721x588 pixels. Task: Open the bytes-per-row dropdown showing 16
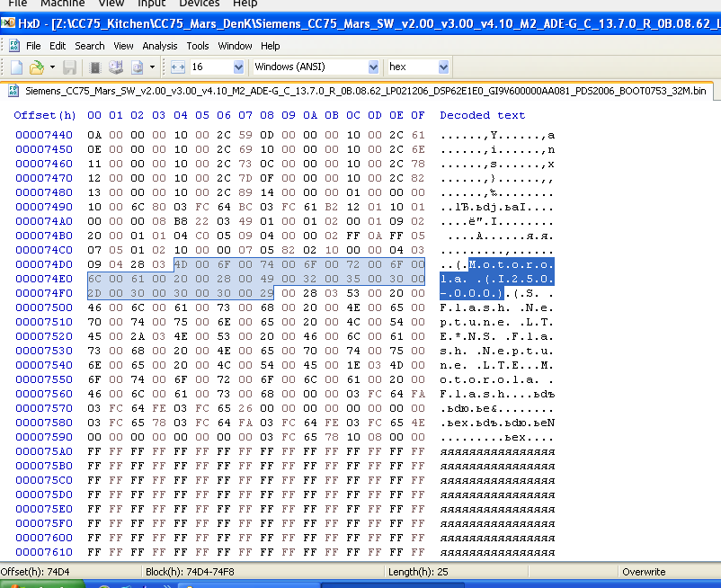pos(238,67)
